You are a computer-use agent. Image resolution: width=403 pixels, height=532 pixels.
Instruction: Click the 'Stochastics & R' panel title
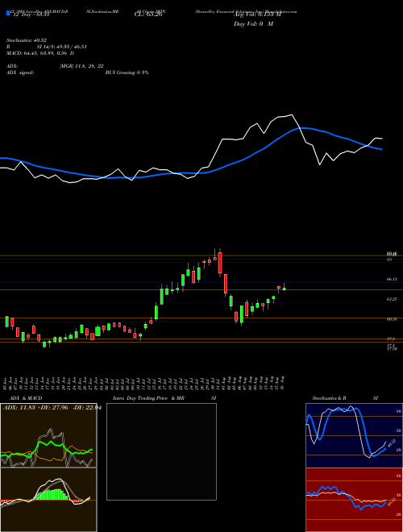pyautogui.click(x=329, y=398)
